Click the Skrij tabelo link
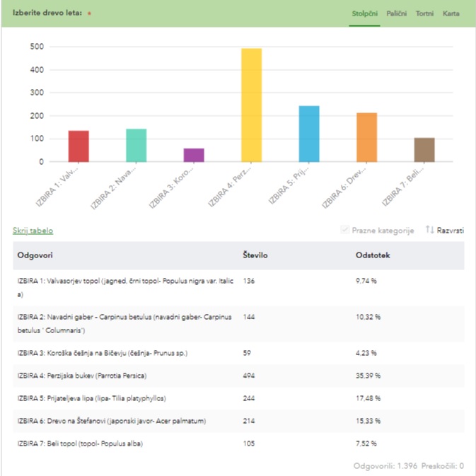This screenshot has width=476, height=476. (33, 231)
